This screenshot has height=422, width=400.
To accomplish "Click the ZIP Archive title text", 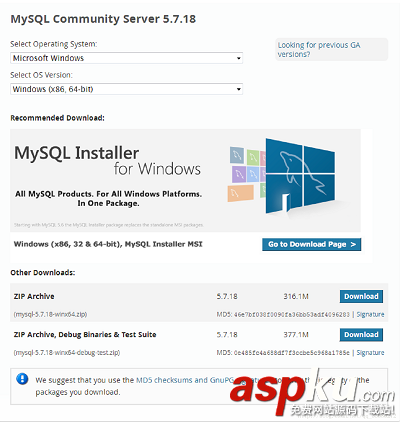I will click(x=34, y=296).
